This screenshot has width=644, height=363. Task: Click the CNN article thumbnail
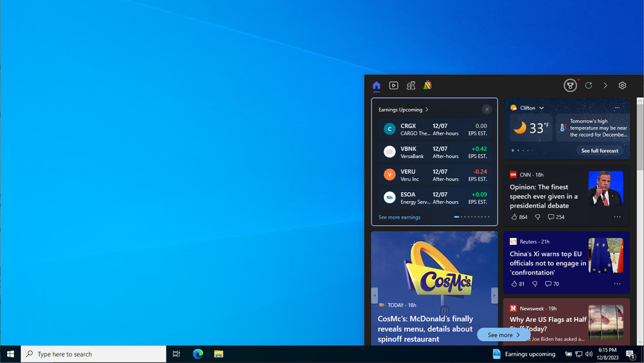coord(605,188)
